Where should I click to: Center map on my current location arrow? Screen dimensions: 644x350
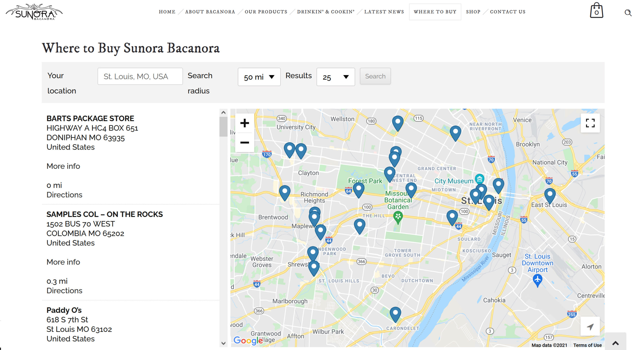590,326
